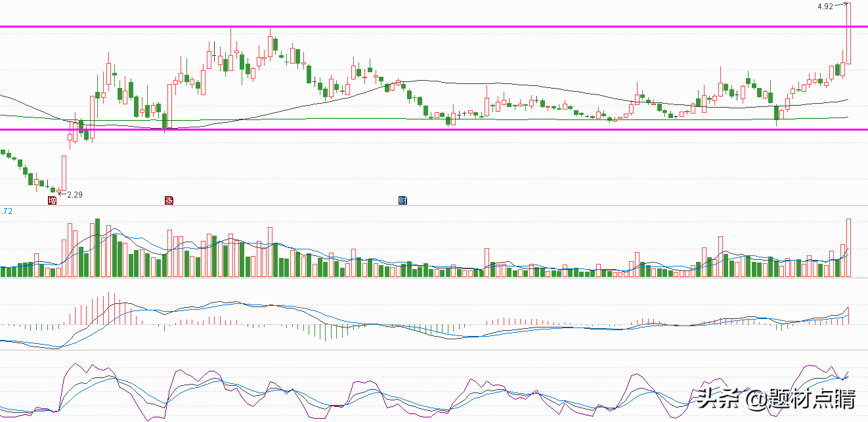Select the lower magenta support line
Image resolution: width=868 pixels, height=422 pixels.
pos(434,129)
